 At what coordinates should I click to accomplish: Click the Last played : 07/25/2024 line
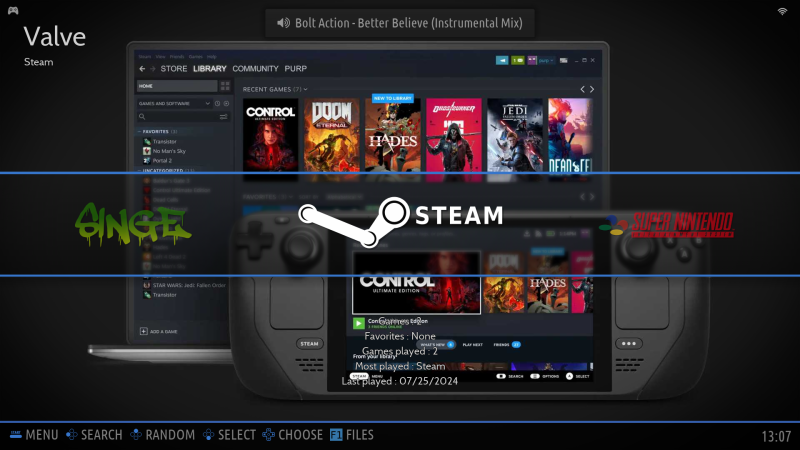(x=399, y=381)
